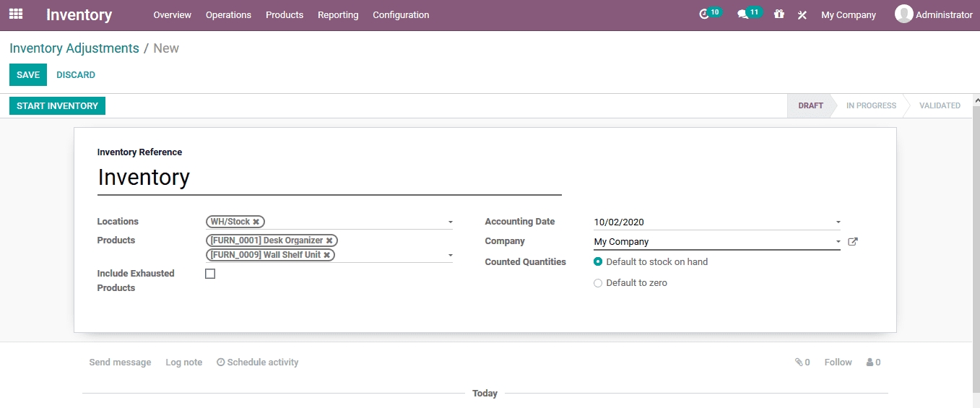
Task: Open the debug tools wrench icon
Action: (x=802, y=15)
